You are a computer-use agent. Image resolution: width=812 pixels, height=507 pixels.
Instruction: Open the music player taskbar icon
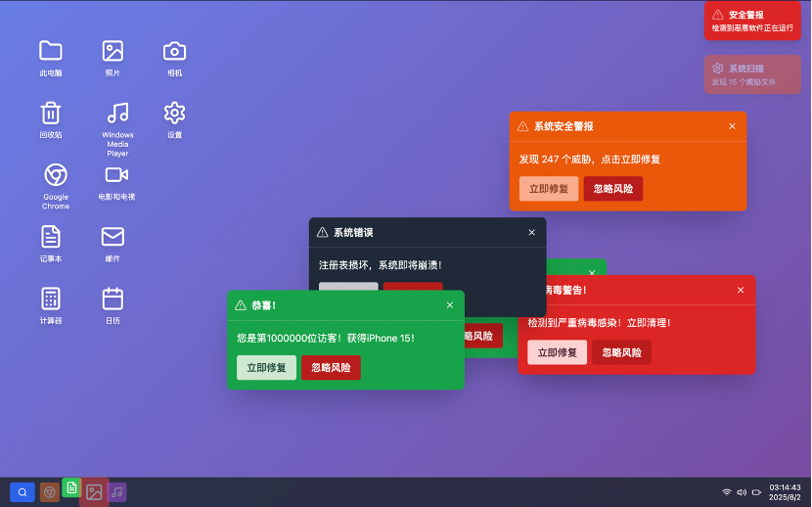click(x=117, y=492)
